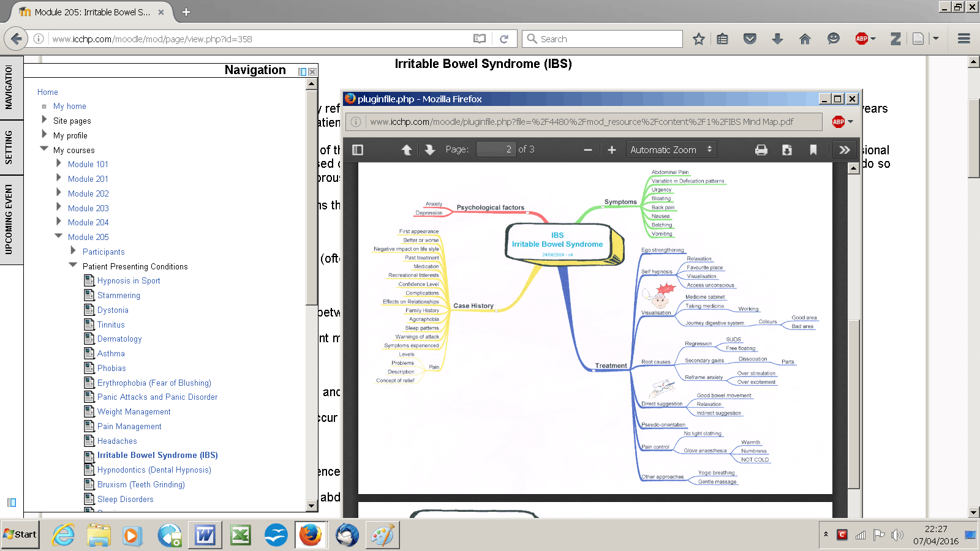Collapse the My courses tree
Screen dimensions: 980x551
tap(43, 150)
